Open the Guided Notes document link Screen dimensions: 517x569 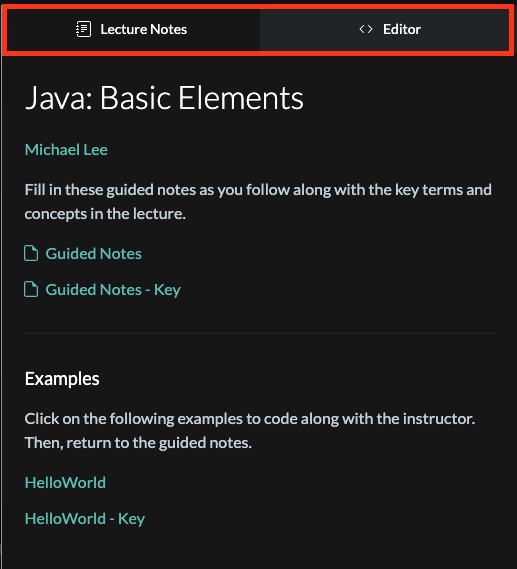[93, 254]
